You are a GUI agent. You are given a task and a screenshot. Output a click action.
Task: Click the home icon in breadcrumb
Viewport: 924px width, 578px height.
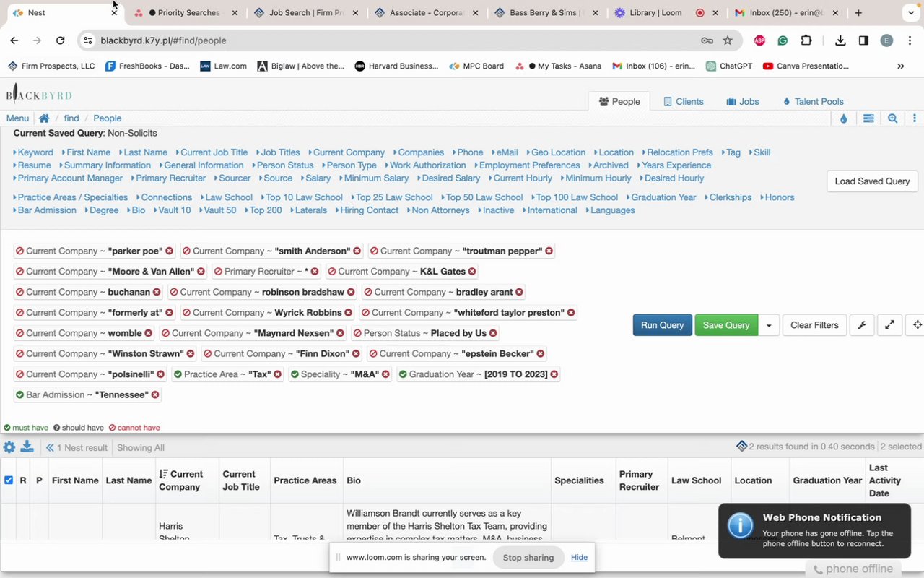click(44, 118)
